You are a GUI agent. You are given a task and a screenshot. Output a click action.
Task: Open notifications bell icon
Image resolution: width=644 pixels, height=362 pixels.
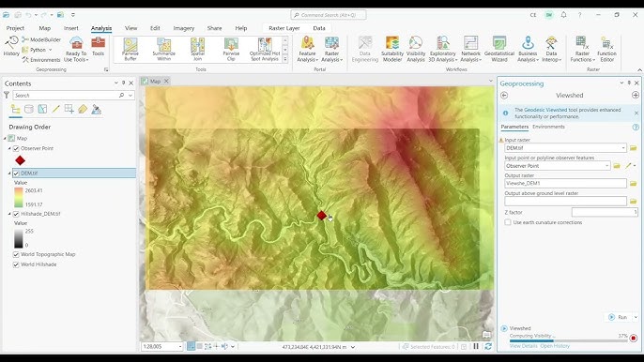click(563, 15)
